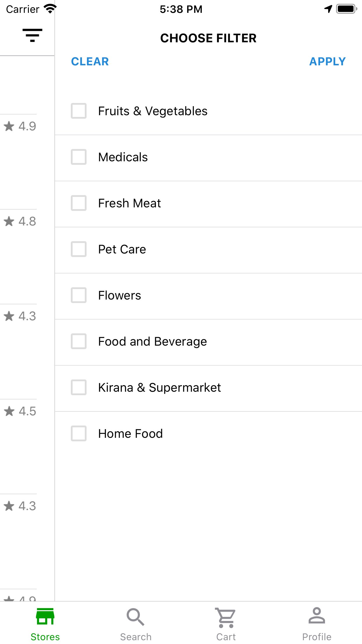Tap the 4.5 star rating
The width and height of the screenshot is (362, 644).
point(20,411)
